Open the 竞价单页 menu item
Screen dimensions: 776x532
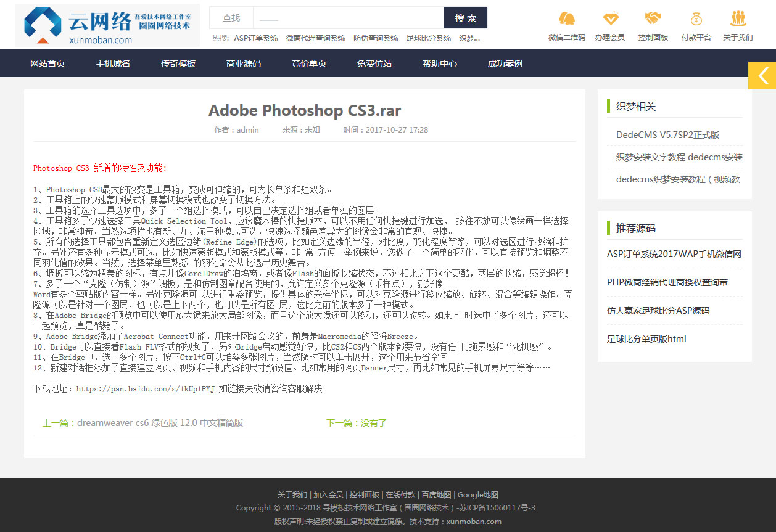point(309,63)
